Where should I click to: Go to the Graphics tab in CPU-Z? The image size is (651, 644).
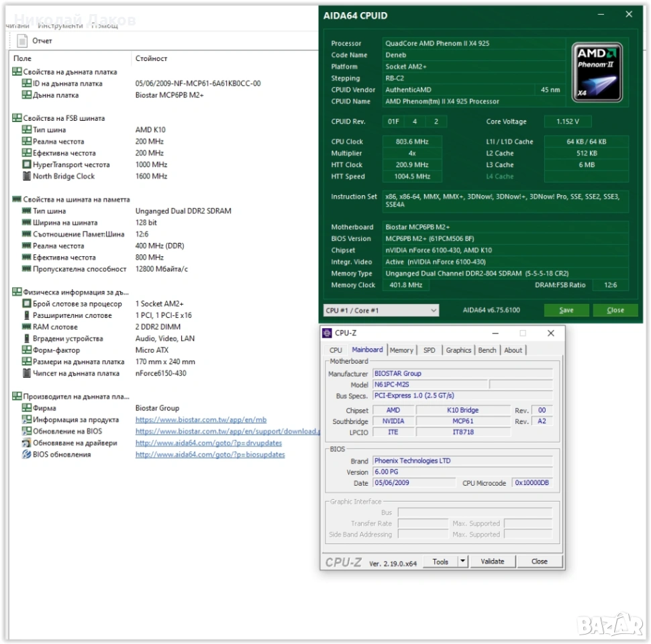click(x=458, y=350)
